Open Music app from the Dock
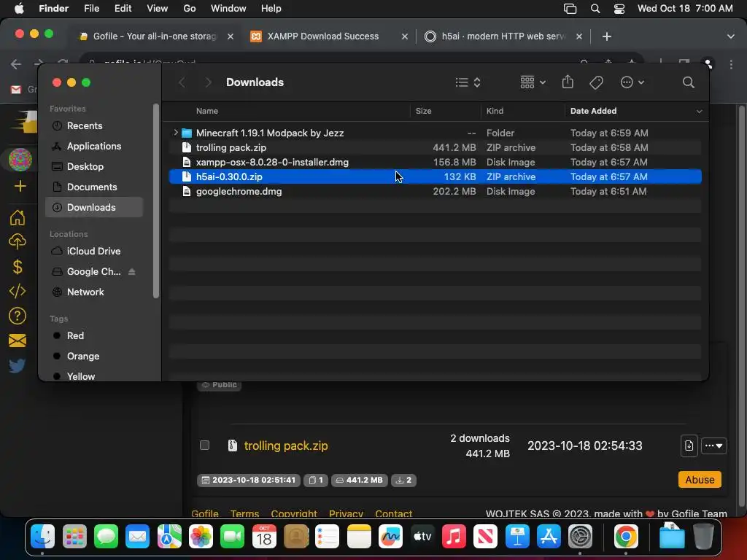The height and width of the screenshot is (560, 747). click(x=454, y=537)
